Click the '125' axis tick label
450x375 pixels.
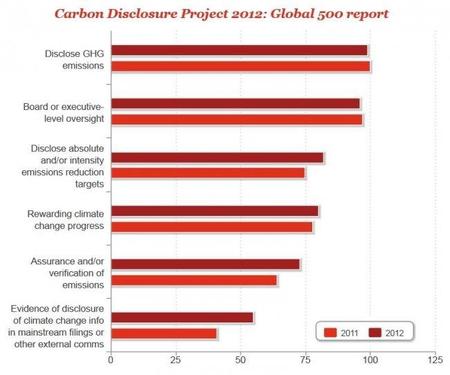(435, 360)
